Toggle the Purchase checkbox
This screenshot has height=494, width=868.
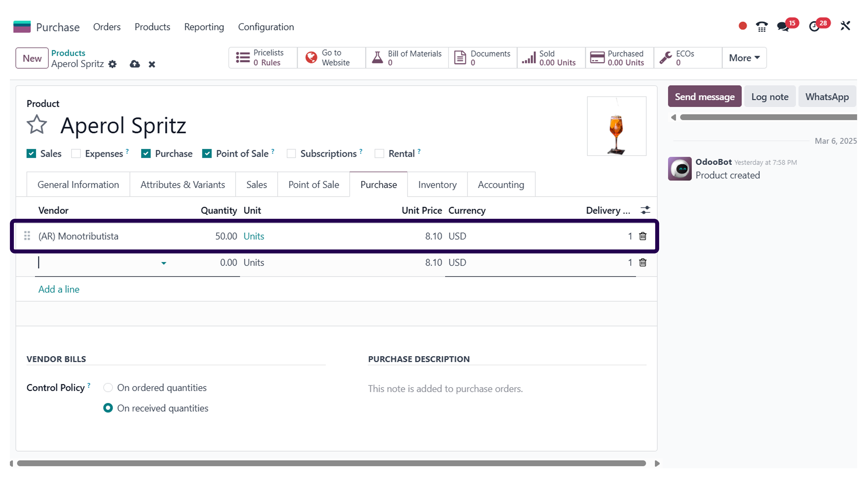[146, 154]
